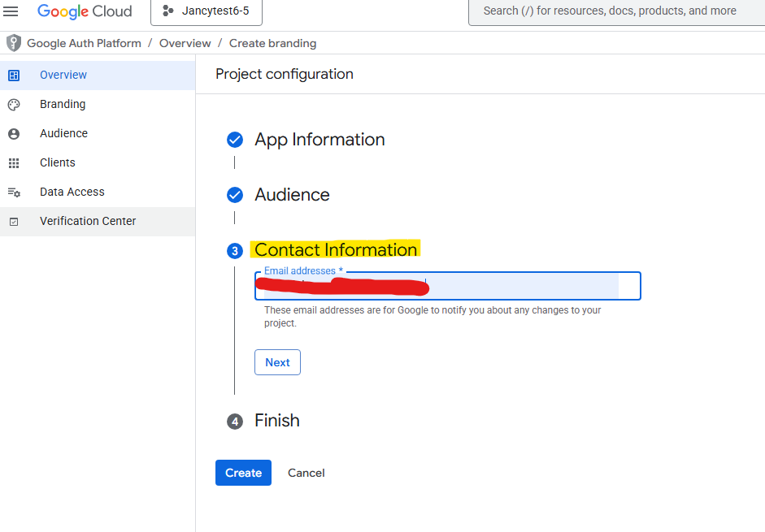The width and height of the screenshot is (765, 532).
Task: Click the Clients grid icon
Action: pos(14,163)
